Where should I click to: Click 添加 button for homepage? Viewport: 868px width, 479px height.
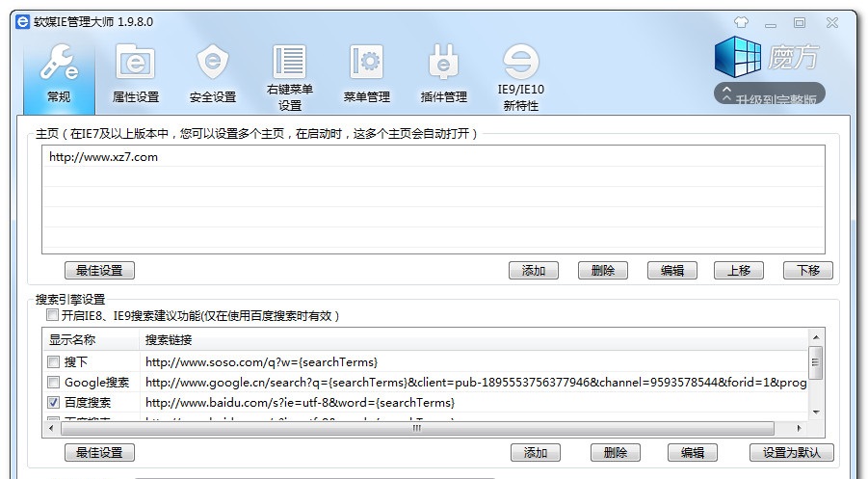[534, 270]
